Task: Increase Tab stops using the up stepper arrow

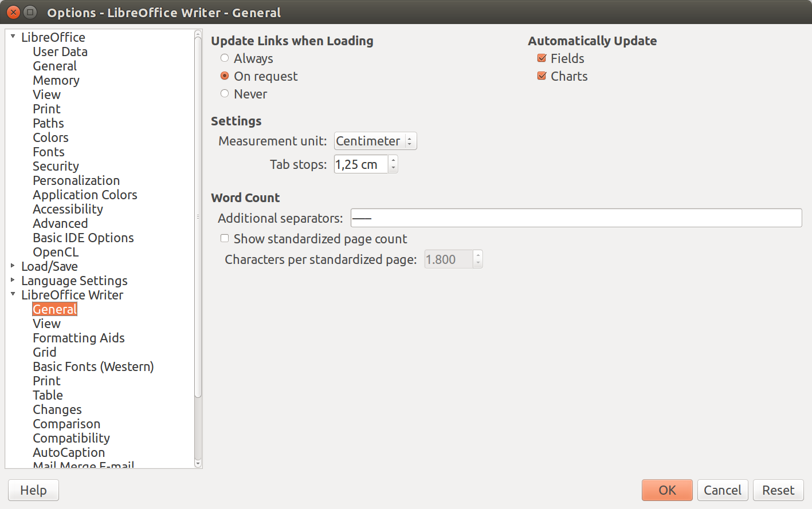Action: [x=393, y=161]
